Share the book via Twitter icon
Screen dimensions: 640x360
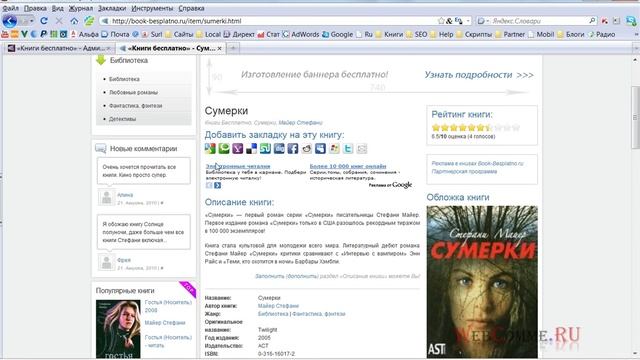(x=348, y=149)
